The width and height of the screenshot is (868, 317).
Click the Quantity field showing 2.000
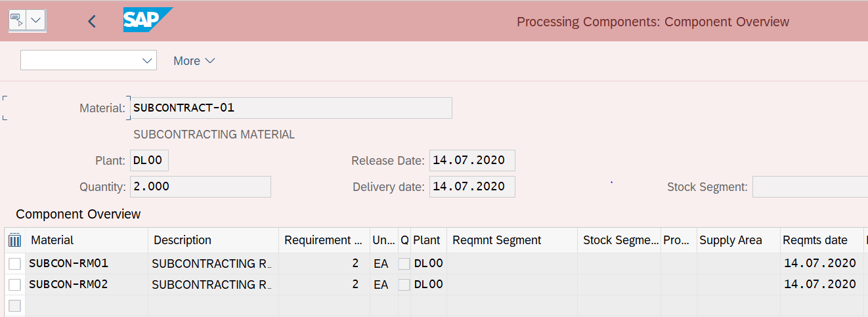click(x=200, y=187)
